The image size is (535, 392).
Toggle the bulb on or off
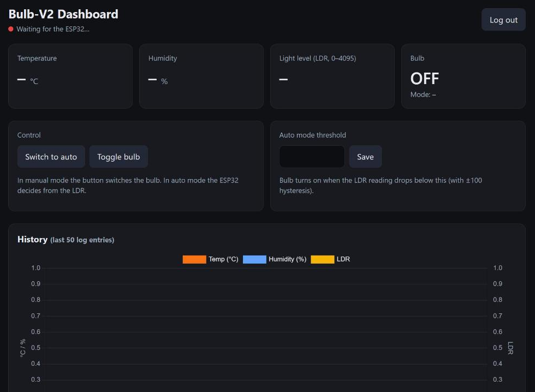point(118,157)
